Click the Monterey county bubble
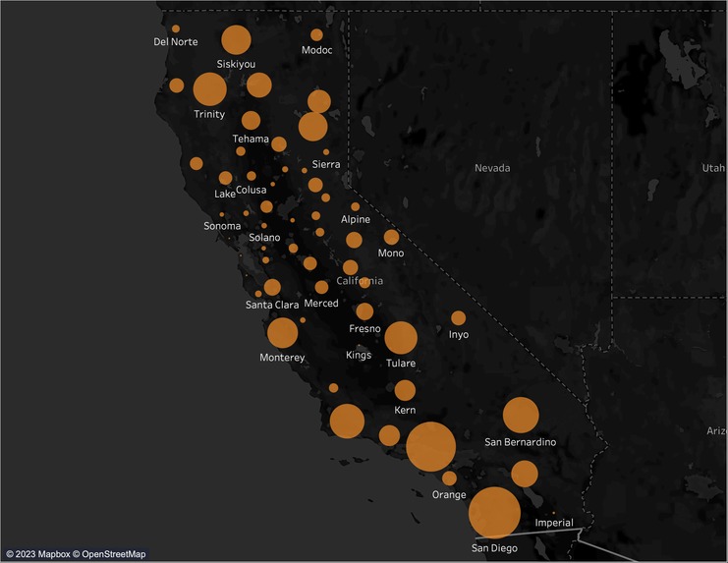Viewport: 728px width, 563px height. [x=282, y=333]
